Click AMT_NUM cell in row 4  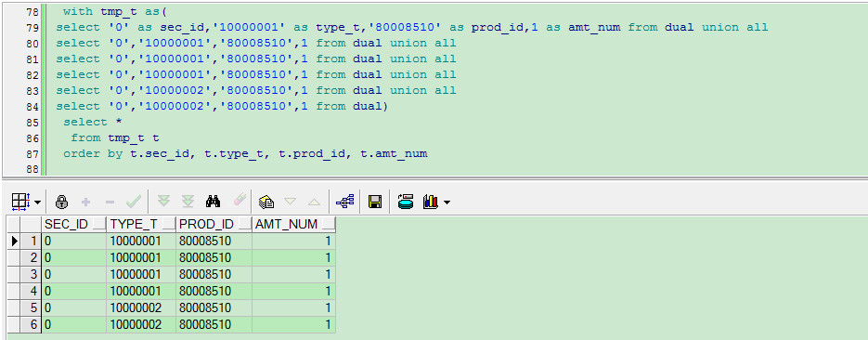(x=293, y=291)
